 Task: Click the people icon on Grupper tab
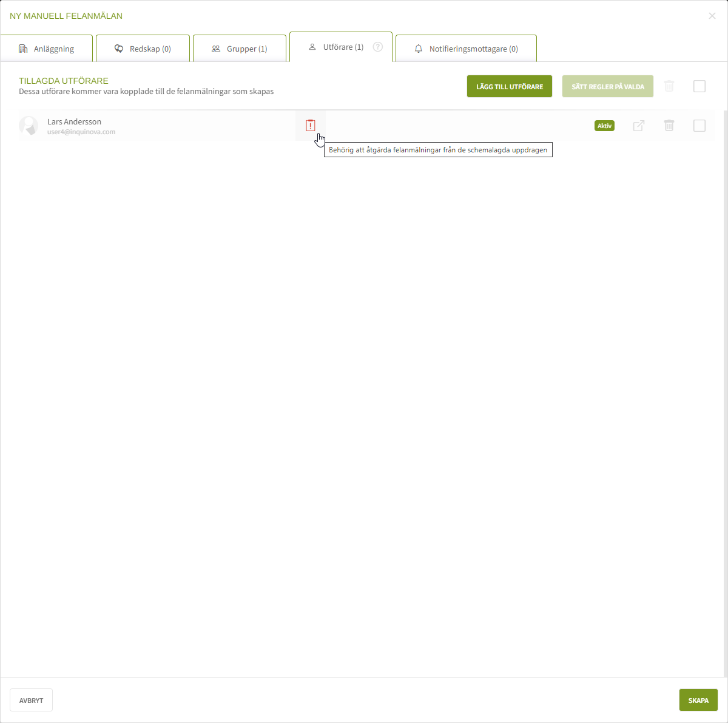click(x=216, y=49)
